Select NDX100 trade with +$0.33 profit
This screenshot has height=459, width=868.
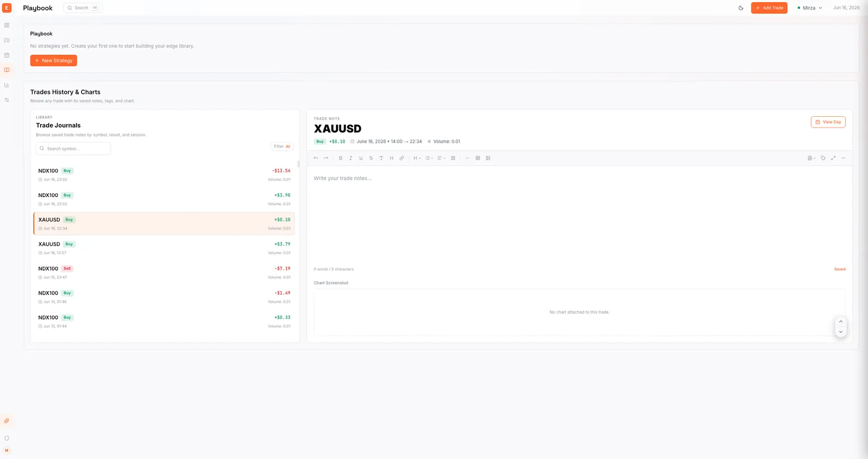tap(164, 321)
